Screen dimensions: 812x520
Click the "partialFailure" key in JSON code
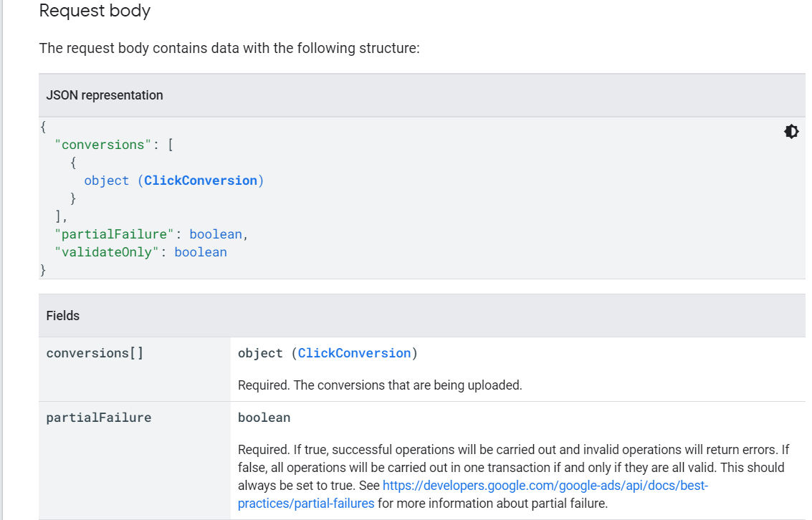click(114, 234)
